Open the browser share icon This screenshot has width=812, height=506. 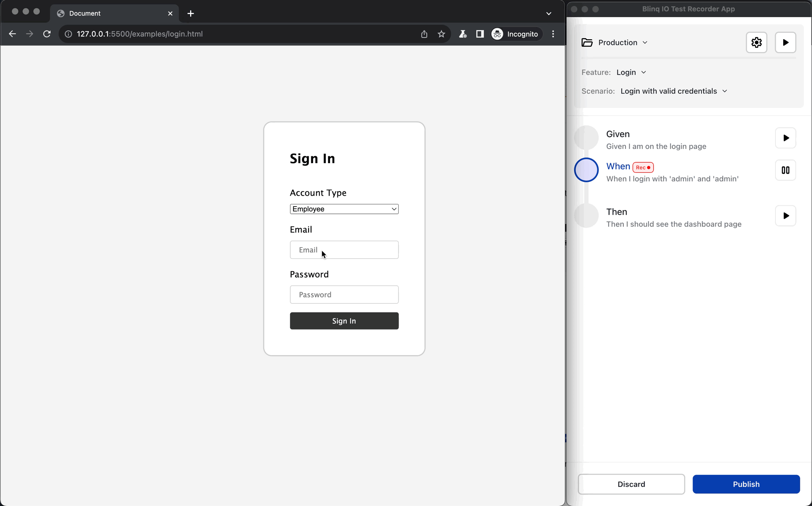(x=424, y=34)
